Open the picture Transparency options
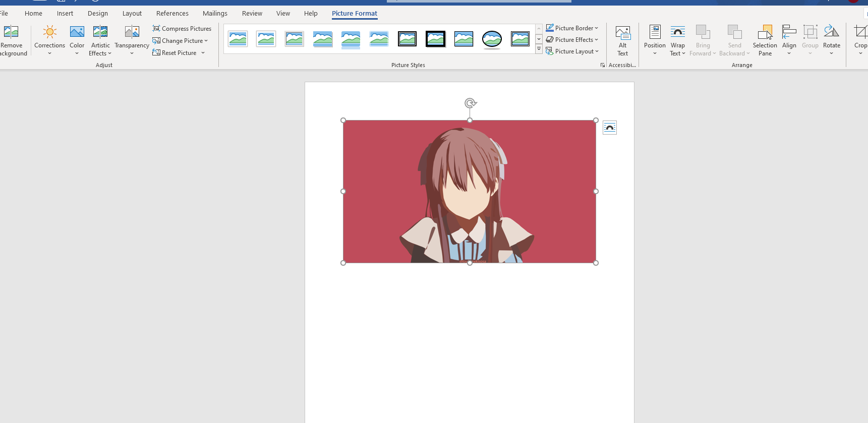This screenshot has width=868, height=423. pyautogui.click(x=132, y=40)
